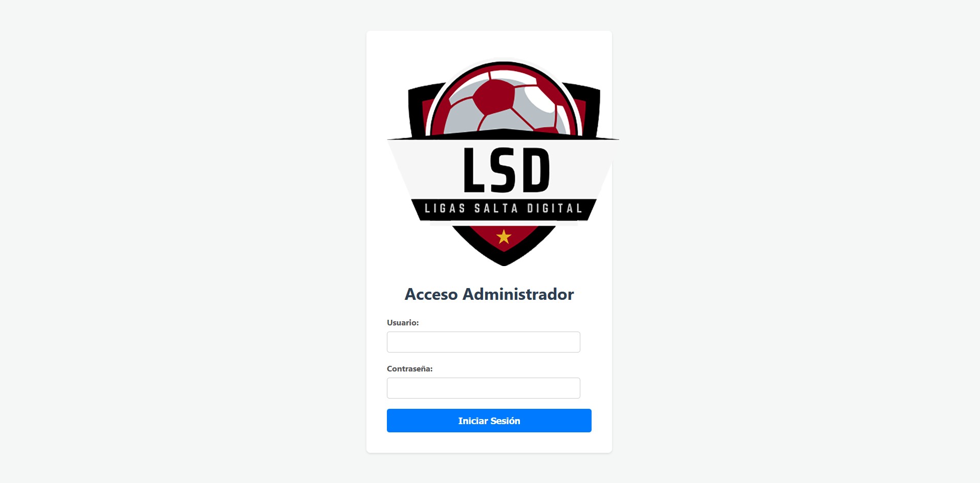Image resolution: width=980 pixels, height=483 pixels.
Task: Click the Contraseña: label
Action: pos(410,369)
